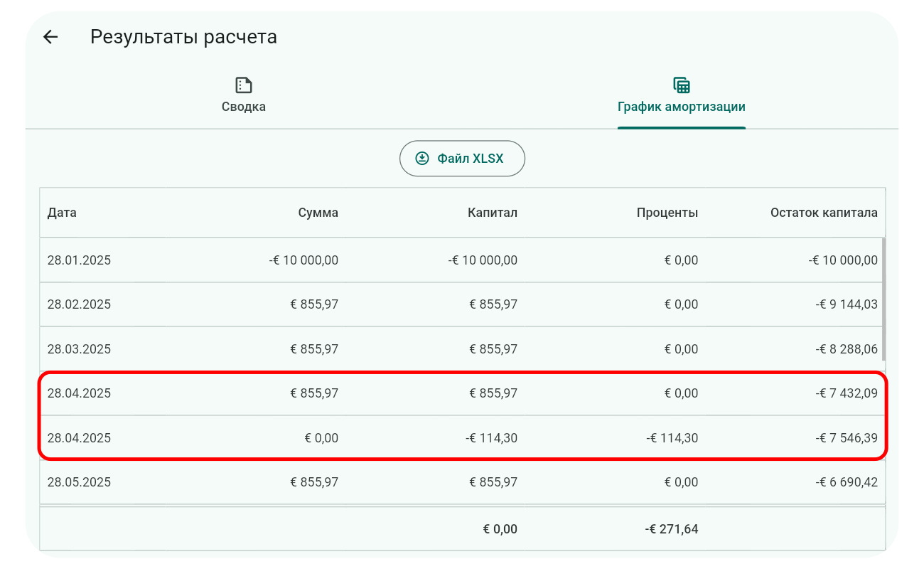Click the Проценты -€ 114,30 cell

pos(672,438)
